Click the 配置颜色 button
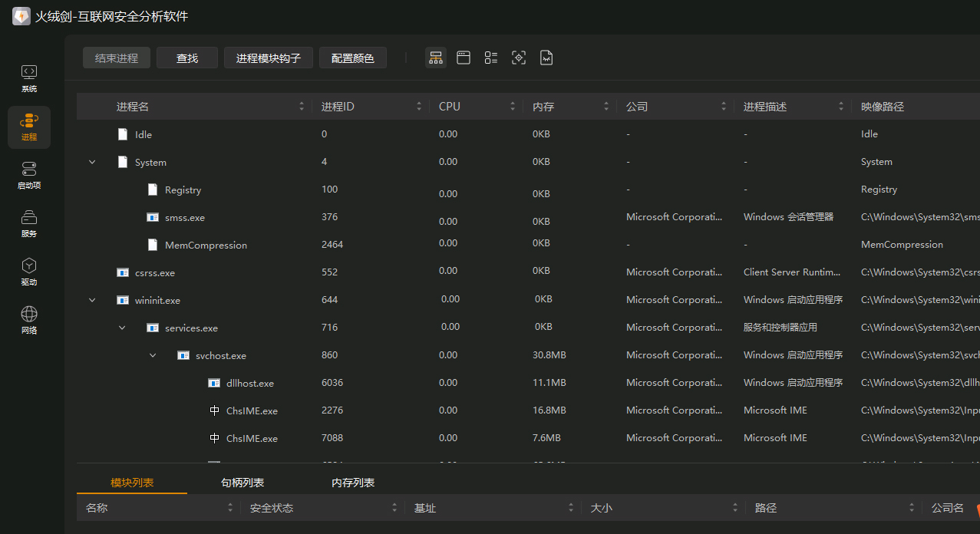This screenshot has height=534, width=980. tap(353, 58)
